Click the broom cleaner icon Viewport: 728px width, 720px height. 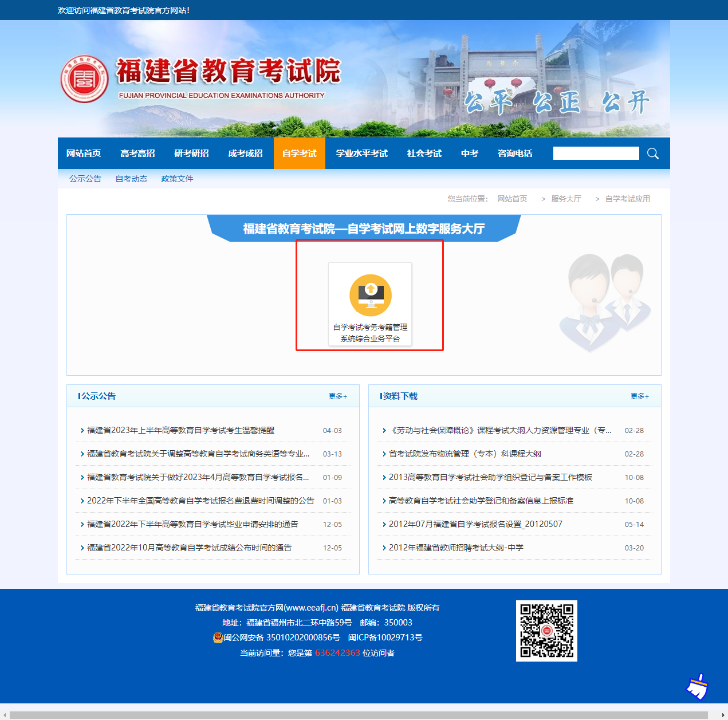click(x=697, y=686)
